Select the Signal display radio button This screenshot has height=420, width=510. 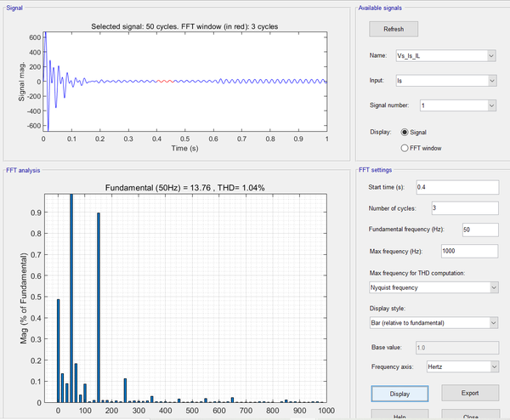404,132
